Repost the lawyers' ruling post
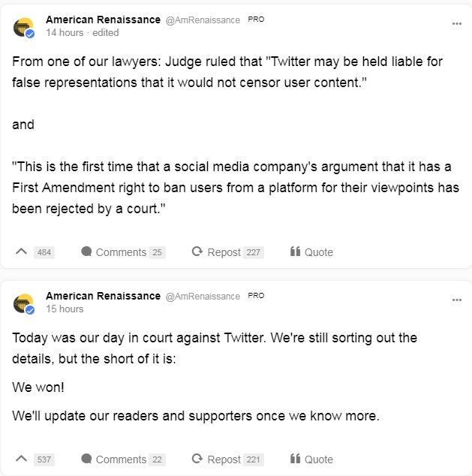This screenshot has height=476, width=472. [x=228, y=252]
